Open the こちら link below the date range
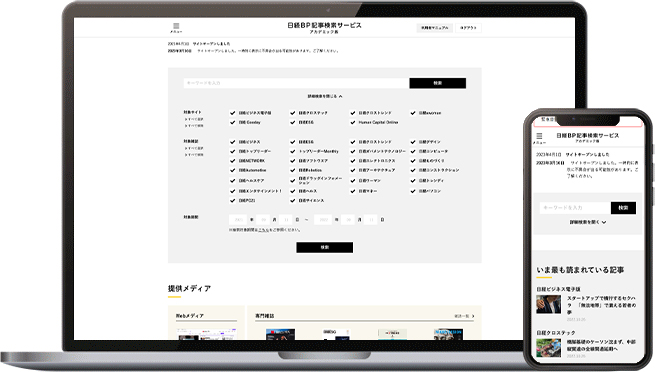The width and height of the screenshot is (655, 372). [264, 230]
